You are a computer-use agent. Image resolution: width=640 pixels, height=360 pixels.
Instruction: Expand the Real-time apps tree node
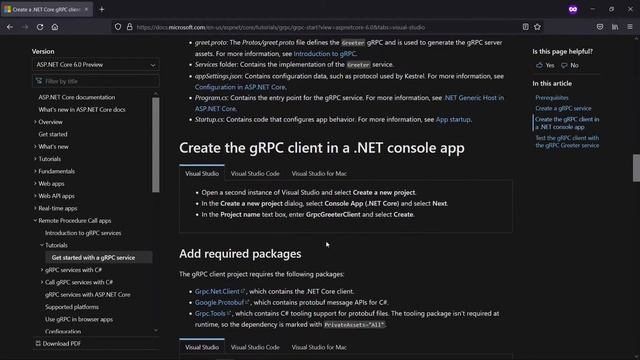35,208
